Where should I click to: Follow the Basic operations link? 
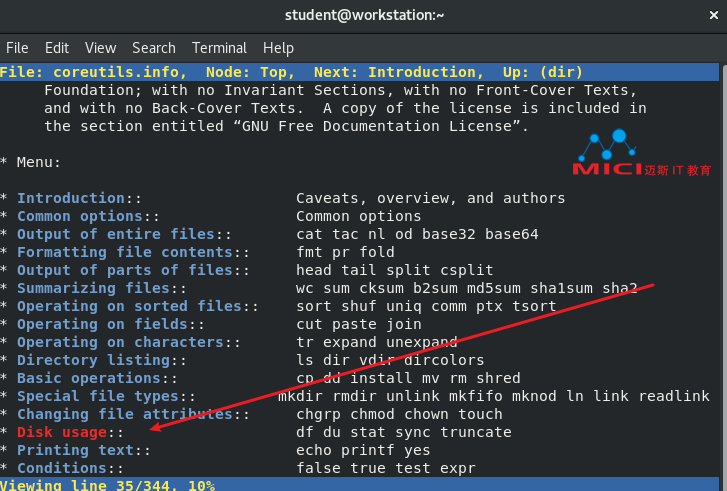89,379
